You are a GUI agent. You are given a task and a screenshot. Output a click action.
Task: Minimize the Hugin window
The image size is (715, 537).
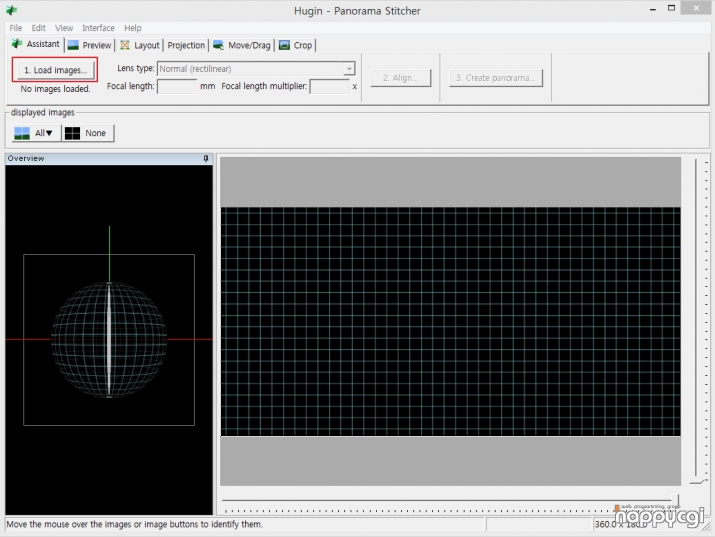653,9
